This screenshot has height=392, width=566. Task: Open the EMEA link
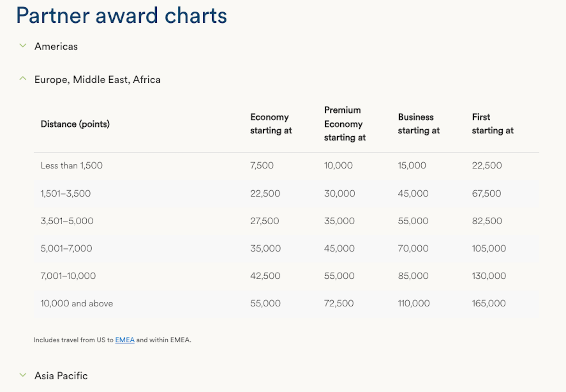pyautogui.click(x=125, y=340)
